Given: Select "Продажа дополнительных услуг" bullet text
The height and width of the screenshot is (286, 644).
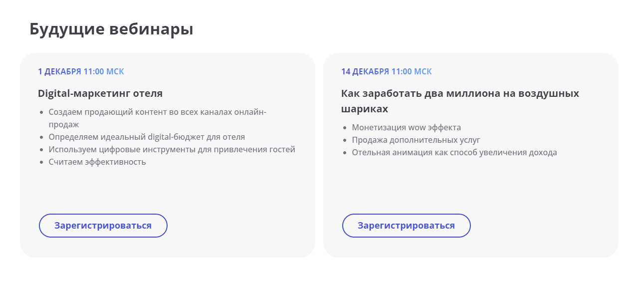Looking at the screenshot, I should coord(416,140).
